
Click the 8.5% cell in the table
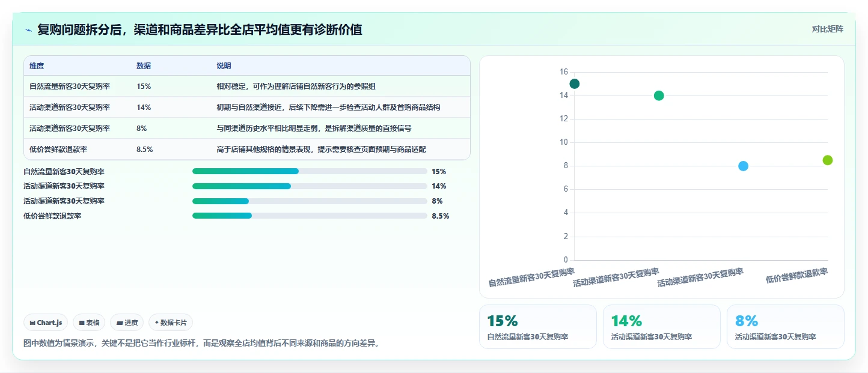click(145, 150)
